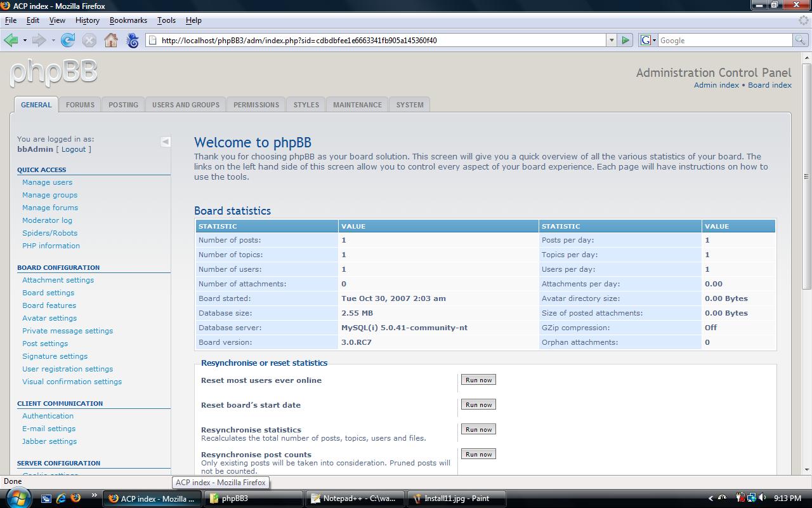Click the green Go arrow button
This screenshot has height=508, width=812.
tap(625, 41)
